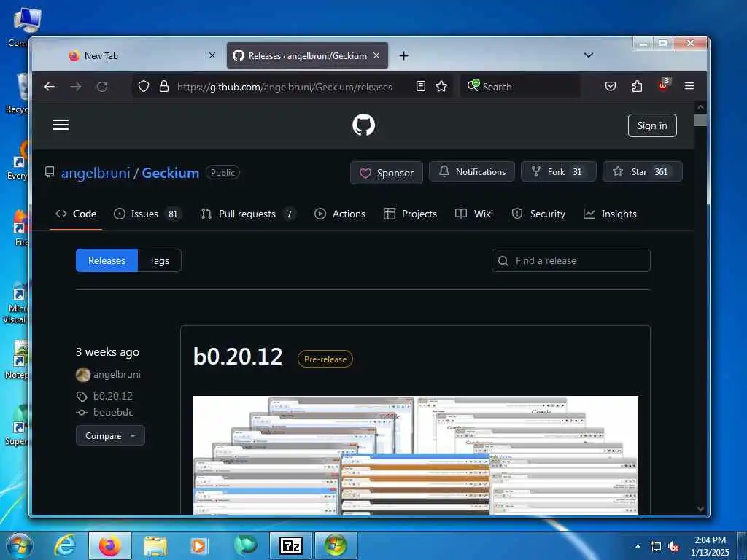This screenshot has height=560, width=747.
Task: Open the Geckium repository link
Action: (170, 173)
